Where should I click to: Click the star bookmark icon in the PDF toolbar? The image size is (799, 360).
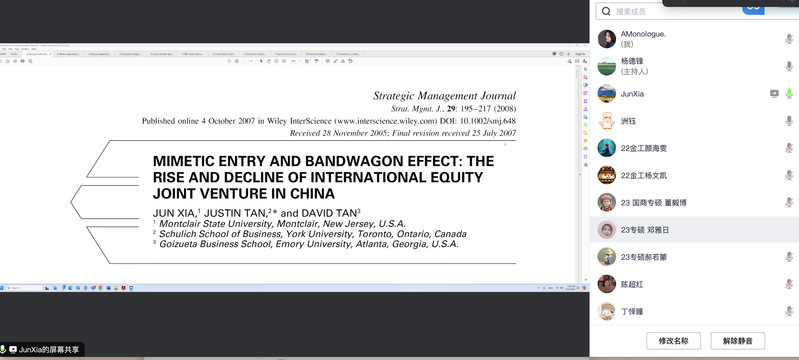pos(8,61)
